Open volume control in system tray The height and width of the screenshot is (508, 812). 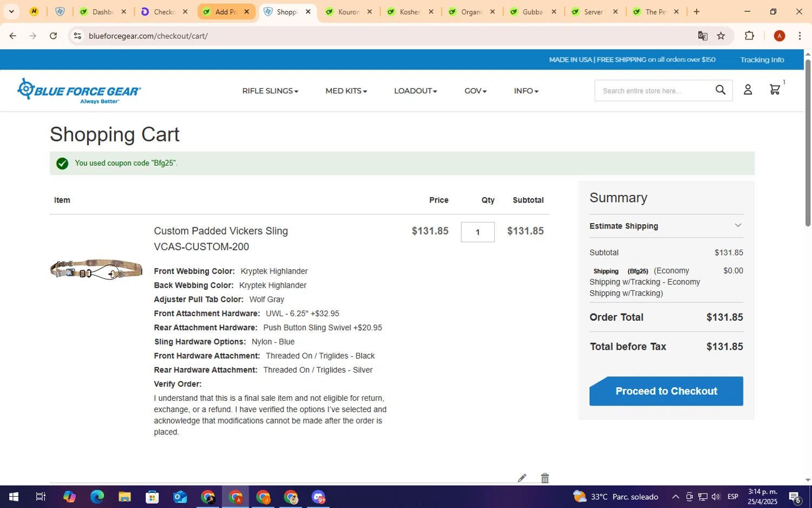(716, 497)
